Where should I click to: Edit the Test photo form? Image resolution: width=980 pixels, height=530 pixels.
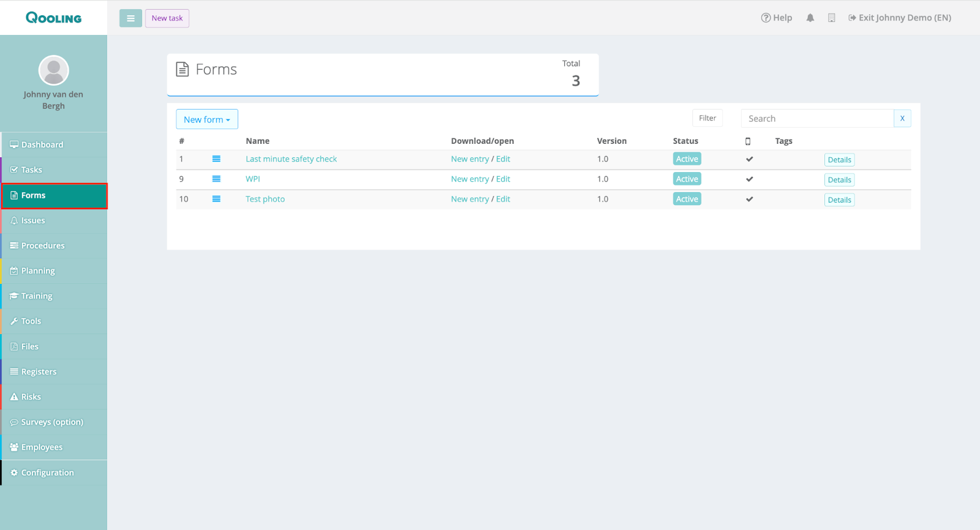point(503,199)
